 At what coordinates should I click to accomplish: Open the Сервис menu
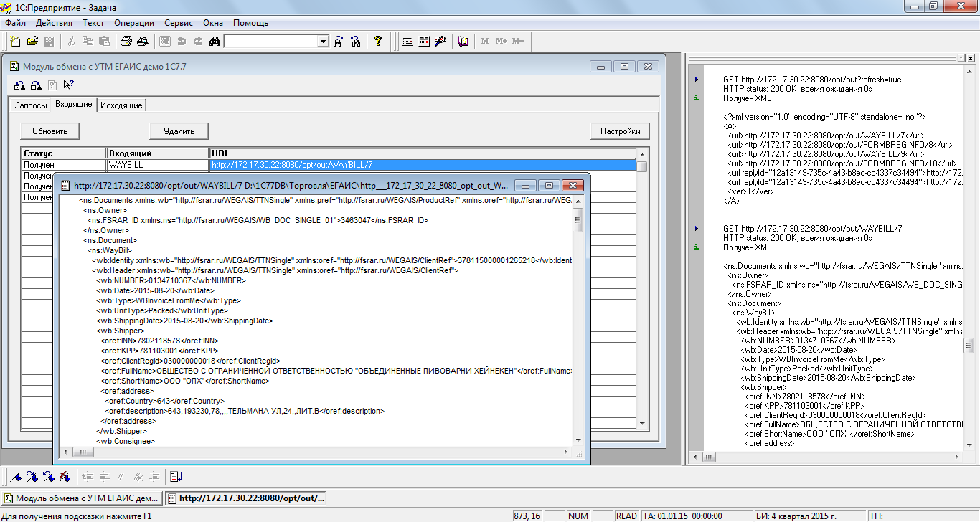pyautogui.click(x=178, y=23)
